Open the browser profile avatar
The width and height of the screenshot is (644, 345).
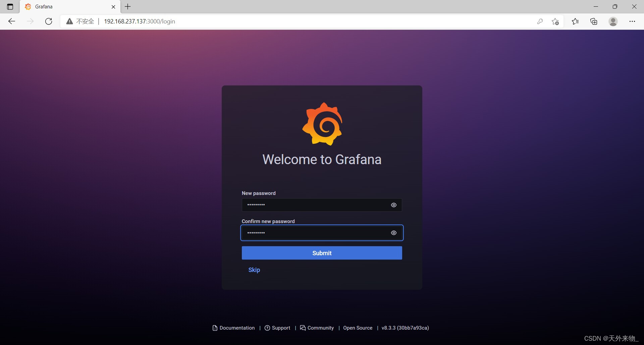613,21
